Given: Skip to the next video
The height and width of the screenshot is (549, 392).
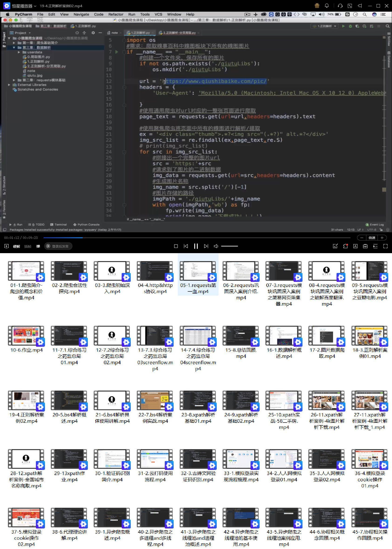Looking at the screenshot, I should click(x=206, y=246).
